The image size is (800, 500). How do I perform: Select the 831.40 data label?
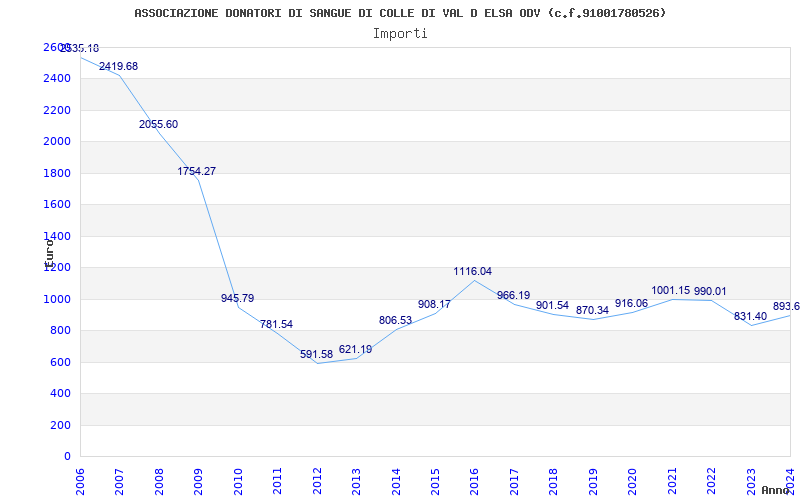750,316
